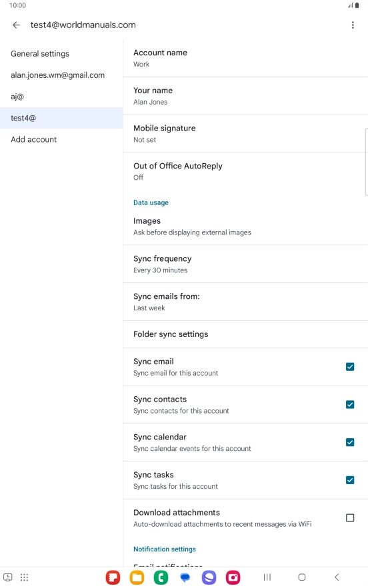Open the Sync frequency options
The height and width of the screenshot is (588, 368).
[x=245, y=264]
